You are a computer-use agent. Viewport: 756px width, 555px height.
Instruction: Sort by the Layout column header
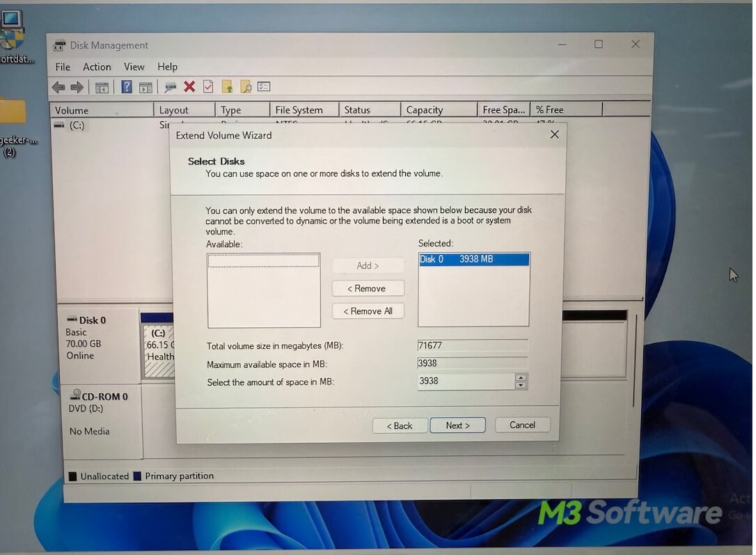(x=184, y=110)
